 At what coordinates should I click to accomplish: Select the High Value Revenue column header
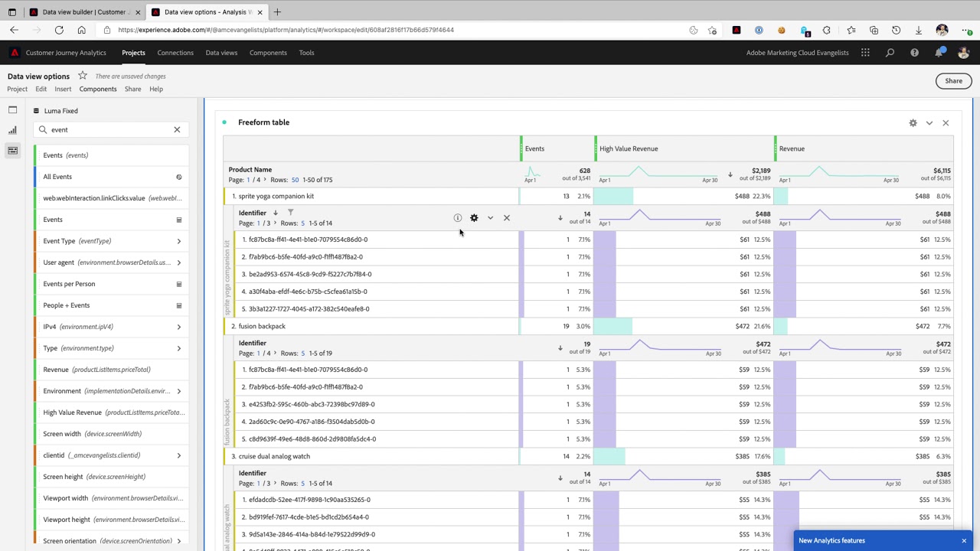pos(684,148)
